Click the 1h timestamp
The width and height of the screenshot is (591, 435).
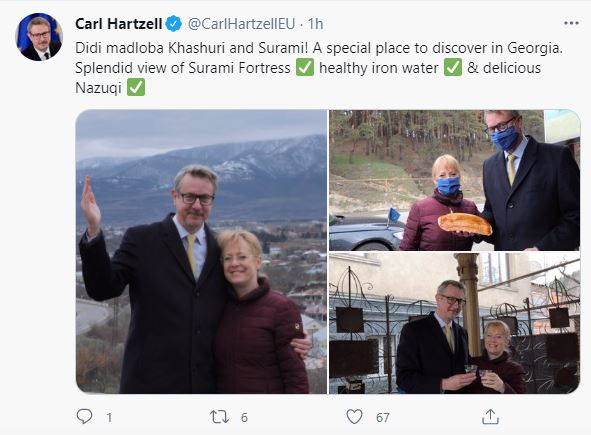[315, 24]
